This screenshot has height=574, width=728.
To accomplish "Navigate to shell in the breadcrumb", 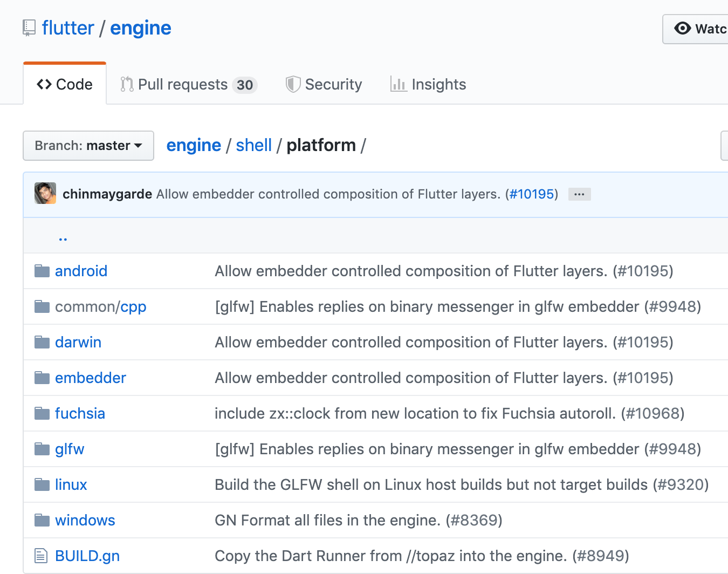I will click(x=253, y=146).
